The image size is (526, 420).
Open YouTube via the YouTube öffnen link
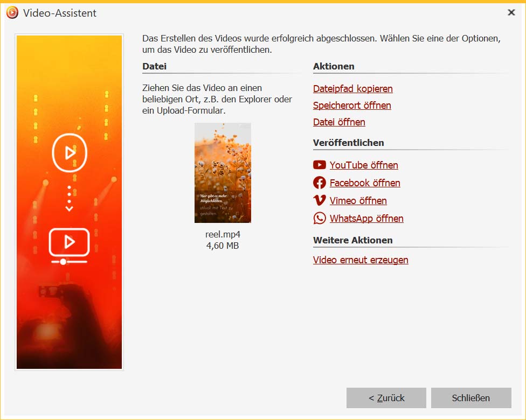click(x=364, y=165)
